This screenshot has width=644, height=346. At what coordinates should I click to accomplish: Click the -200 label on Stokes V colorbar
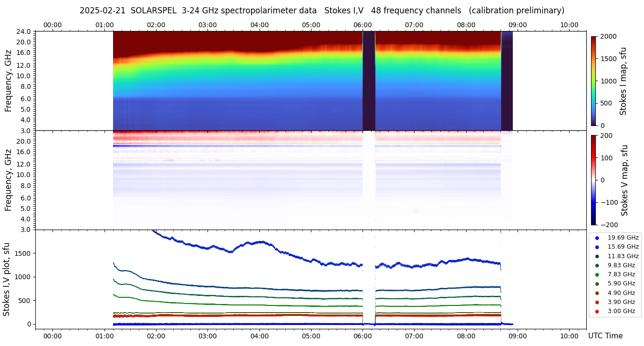pos(609,224)
